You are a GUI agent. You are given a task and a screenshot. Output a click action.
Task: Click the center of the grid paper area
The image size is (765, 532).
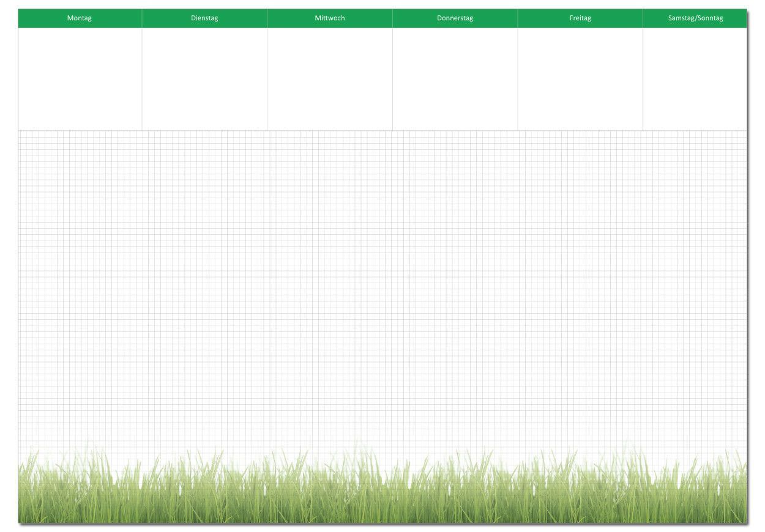[382, 287]
